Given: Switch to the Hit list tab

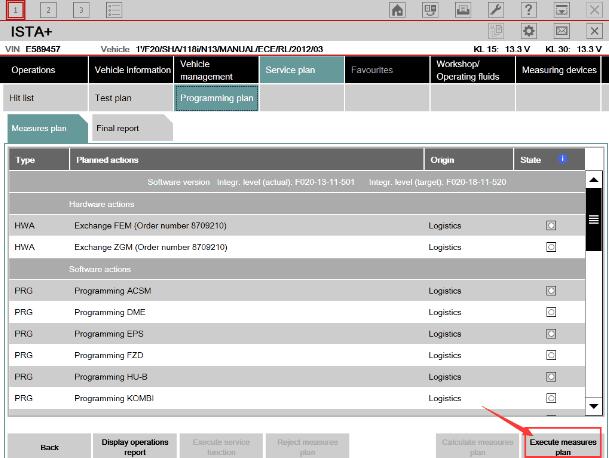Looking at the screenshot, I should click(x=45, y=98).
